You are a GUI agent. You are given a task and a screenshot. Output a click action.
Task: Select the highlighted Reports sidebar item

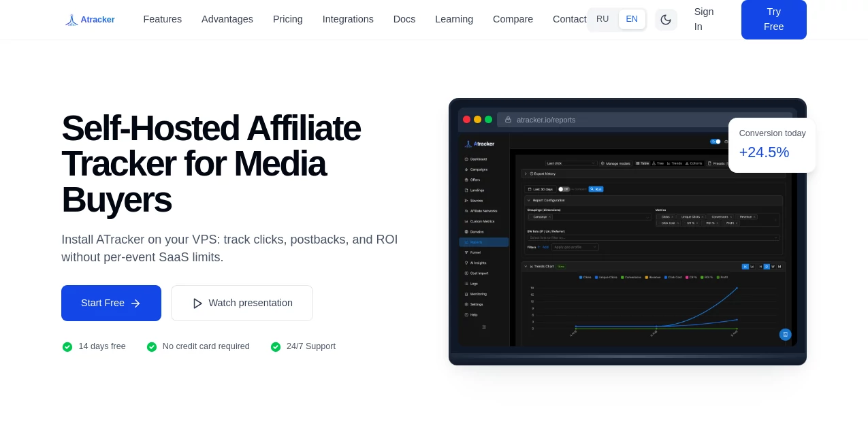[484, 242]
